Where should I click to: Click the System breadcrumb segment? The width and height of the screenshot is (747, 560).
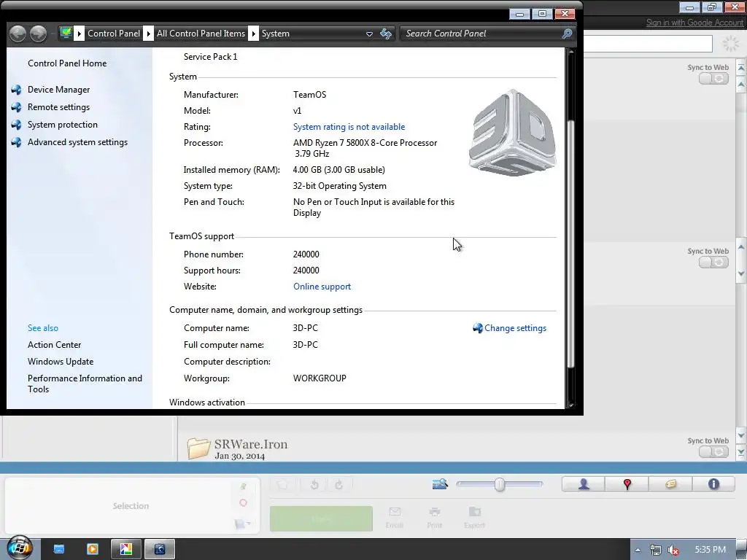click(x=275, y=34)
